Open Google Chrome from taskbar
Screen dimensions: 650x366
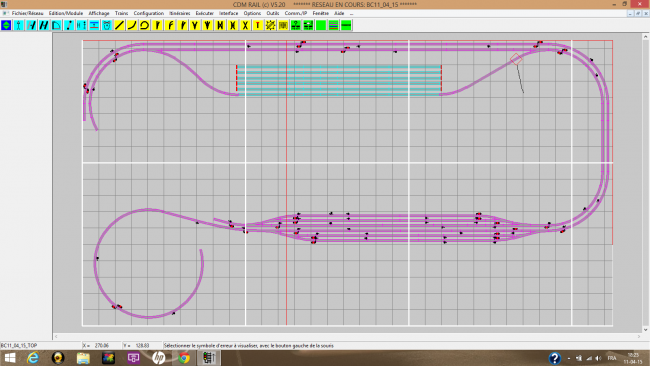[184, 358]
